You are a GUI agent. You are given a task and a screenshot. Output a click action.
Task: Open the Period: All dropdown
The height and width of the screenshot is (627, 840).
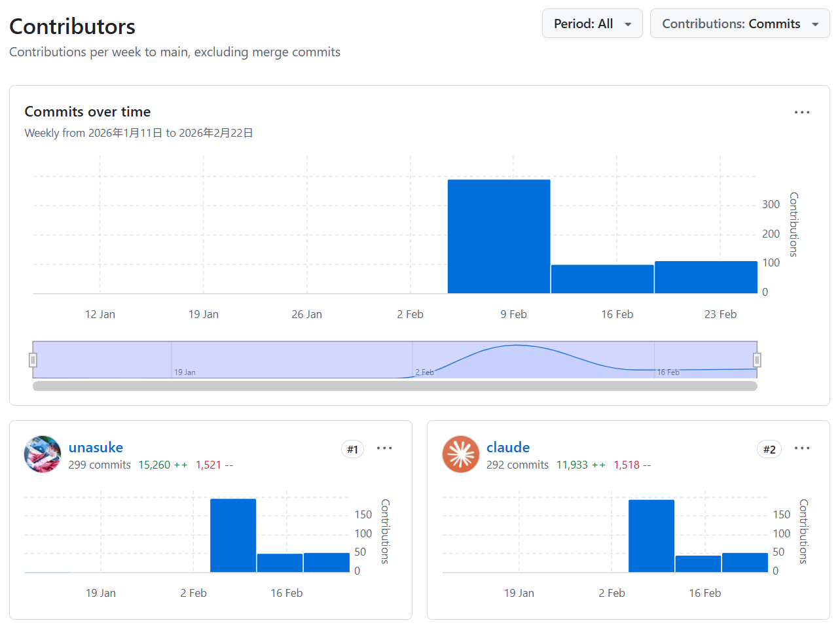click(x=592, y=23)
